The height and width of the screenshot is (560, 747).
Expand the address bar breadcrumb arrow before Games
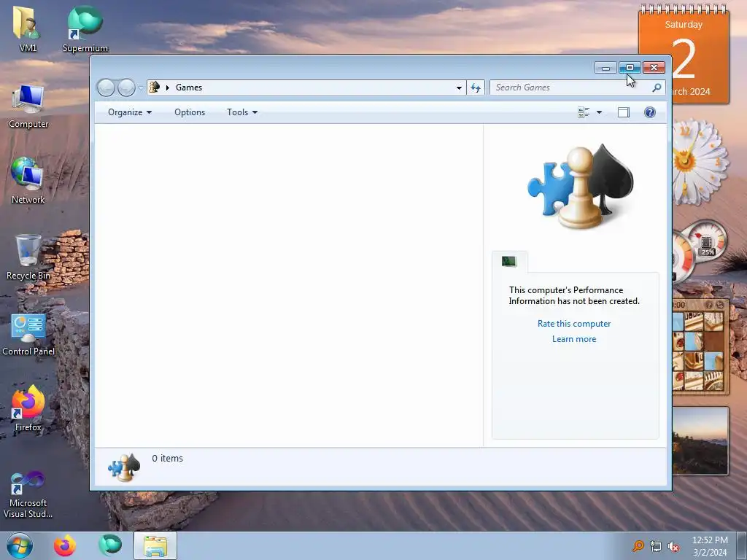[168, 87]
